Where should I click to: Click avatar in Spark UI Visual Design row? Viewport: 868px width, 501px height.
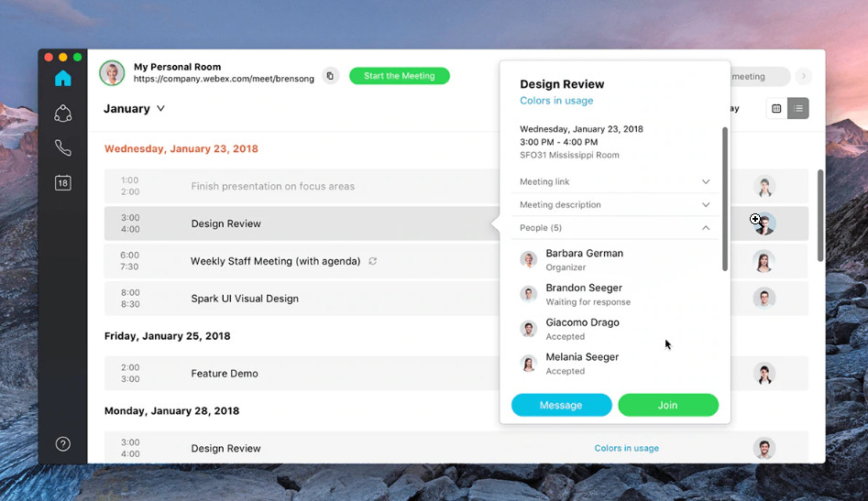764,299
